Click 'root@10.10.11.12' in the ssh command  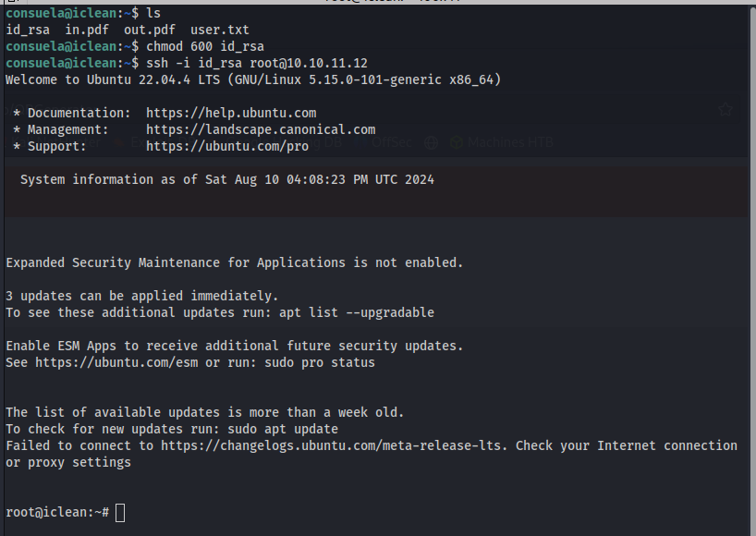[x=309, y=63]
